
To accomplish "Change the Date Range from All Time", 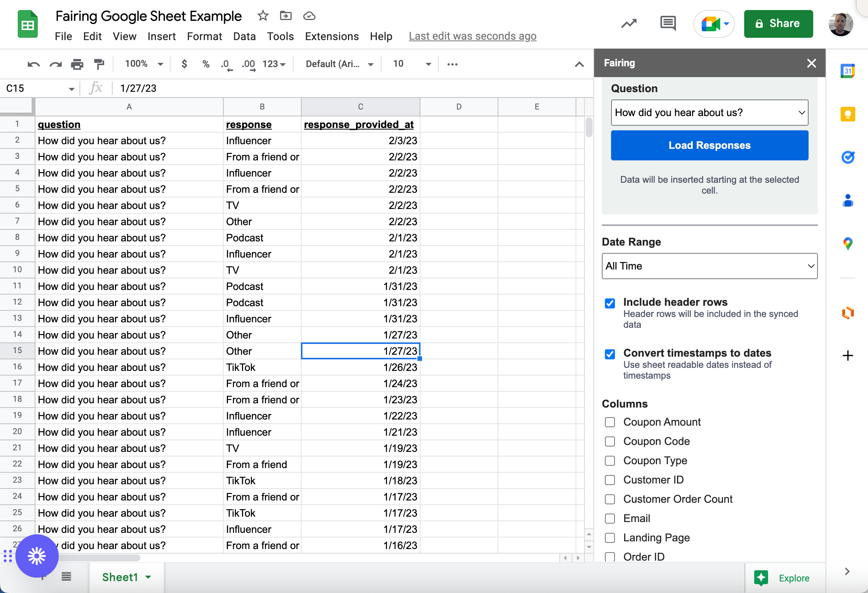I will (x=709, y=266).
